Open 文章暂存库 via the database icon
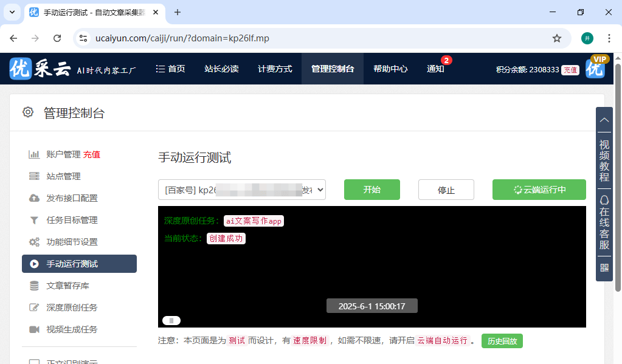622x364 pixels. tap(35, 285)
